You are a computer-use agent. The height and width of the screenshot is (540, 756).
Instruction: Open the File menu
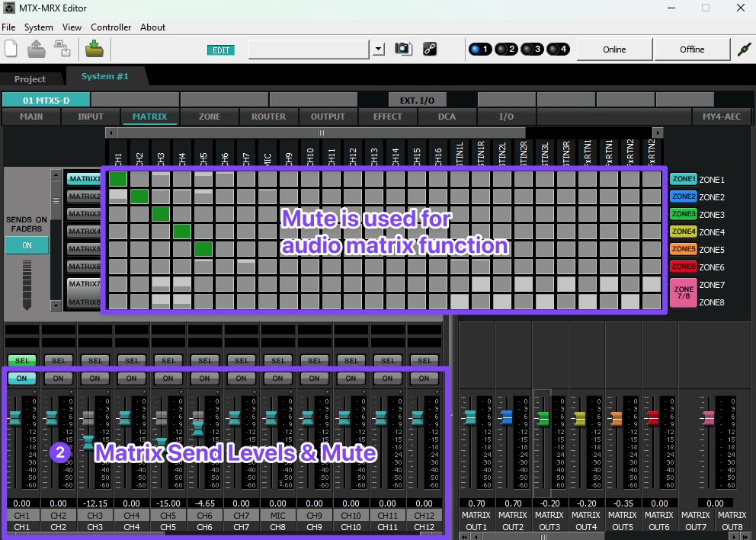(8, 27)
